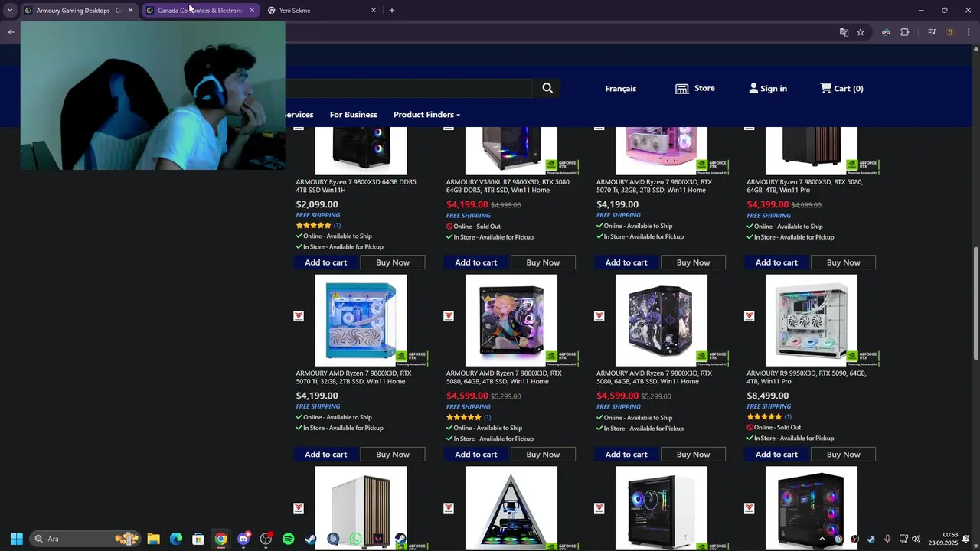Add the blue-case RTX 5070 Ti PC to cart

(326, 455)
